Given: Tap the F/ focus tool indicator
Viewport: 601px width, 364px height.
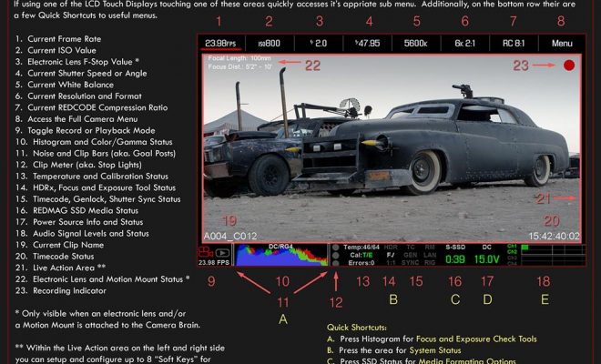Looking at the screenshot, I should [x=391, y=255].
